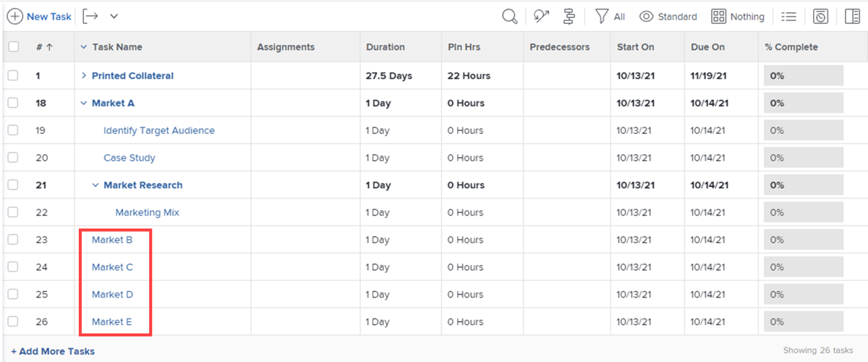Viewport: 868px width, 362px height.
Task: Open the task search magnifier
Action: coord(509,17)
